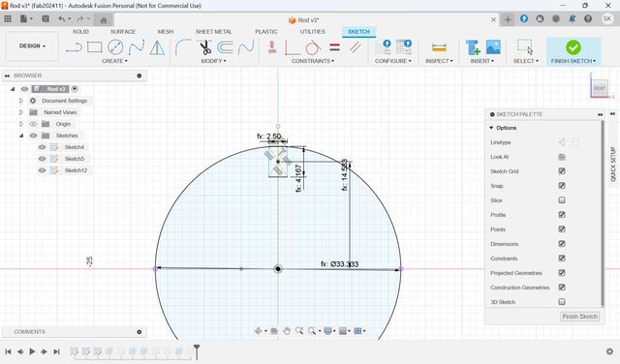Viewport: 620px width, 364px height.
Task: Choose the Tangent constraint icon
Action: [x=313, y=47]
